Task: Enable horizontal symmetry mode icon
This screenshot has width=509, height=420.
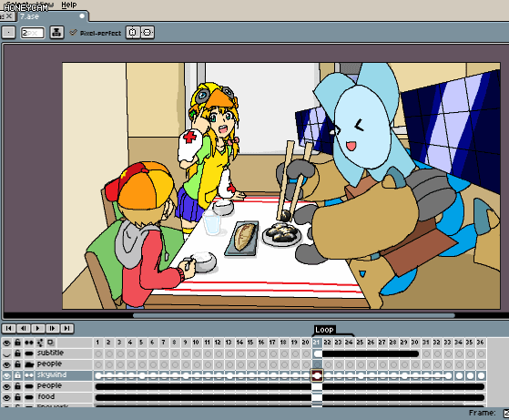Action: (133, 33)
